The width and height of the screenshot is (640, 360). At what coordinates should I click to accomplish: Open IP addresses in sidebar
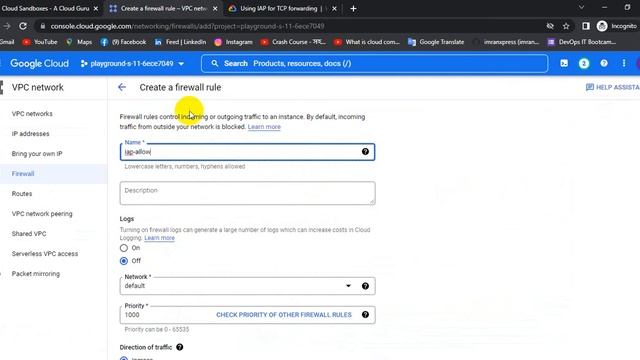(x=31, y=134)
